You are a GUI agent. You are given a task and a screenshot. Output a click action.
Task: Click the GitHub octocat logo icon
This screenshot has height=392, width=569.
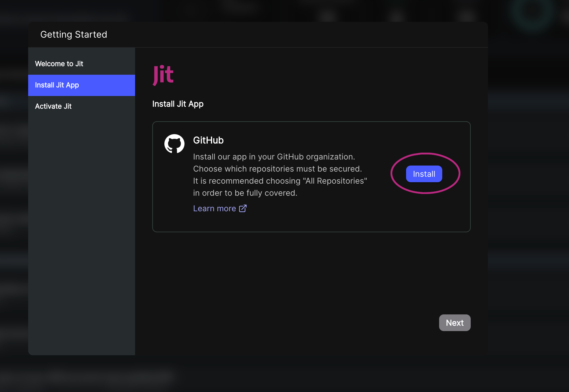pyautogui.click(x=174, y=144)
